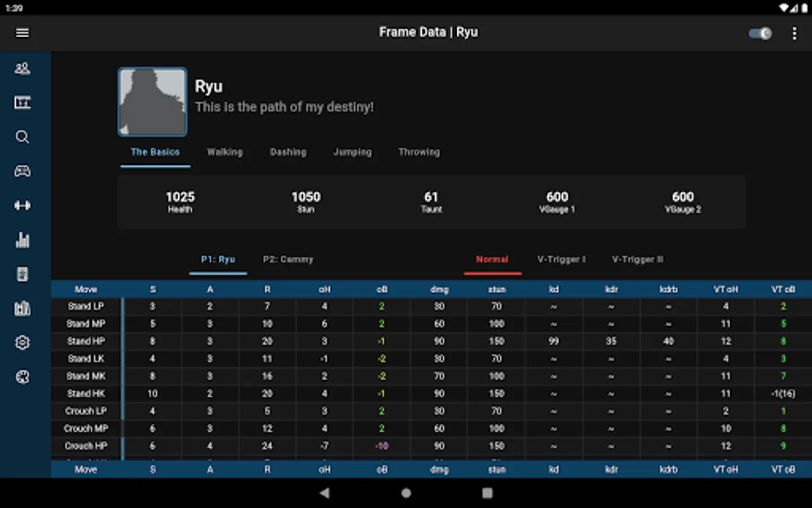Click the Move column header at top
The image size is (812, 508).
[86, 289]
